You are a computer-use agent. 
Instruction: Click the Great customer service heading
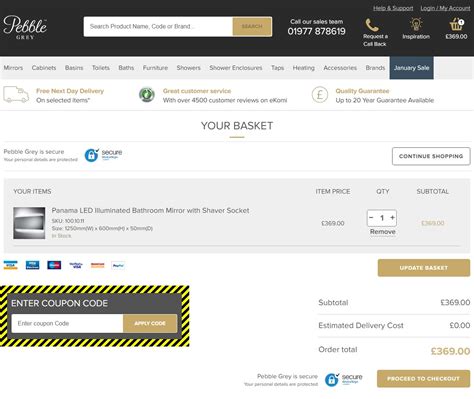click(197, 91)
